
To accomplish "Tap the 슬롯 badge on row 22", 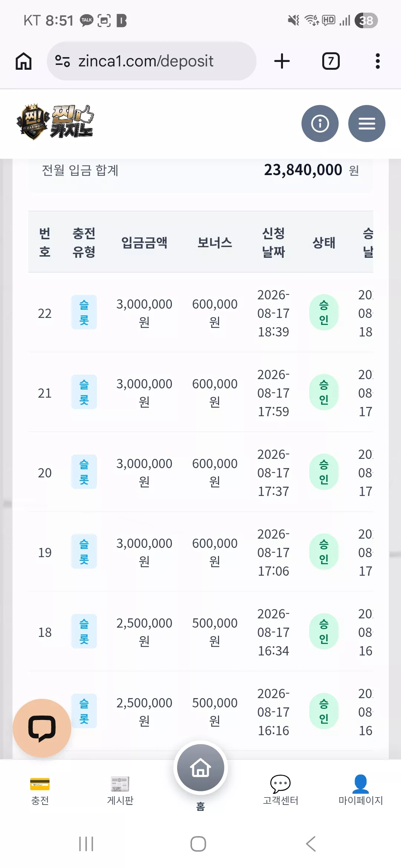I will coord(84,312).
